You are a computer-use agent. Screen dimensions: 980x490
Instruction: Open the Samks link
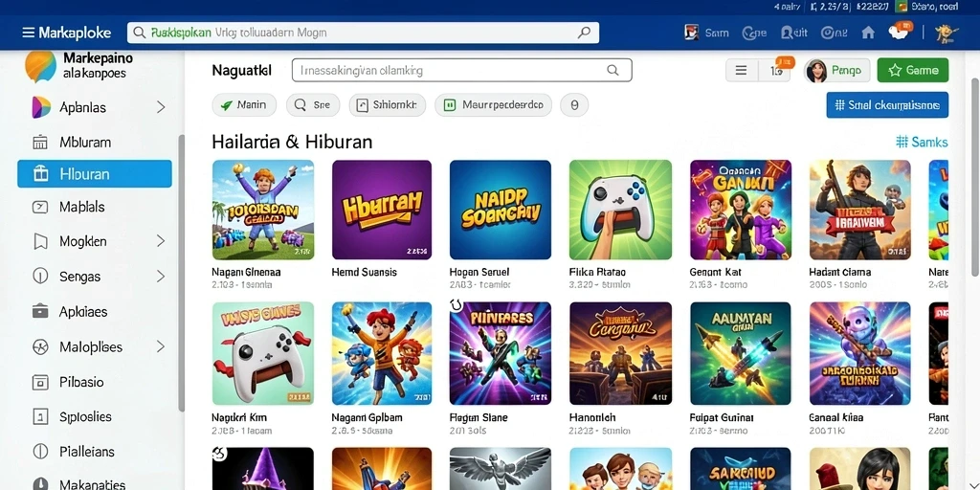[922, 142]
